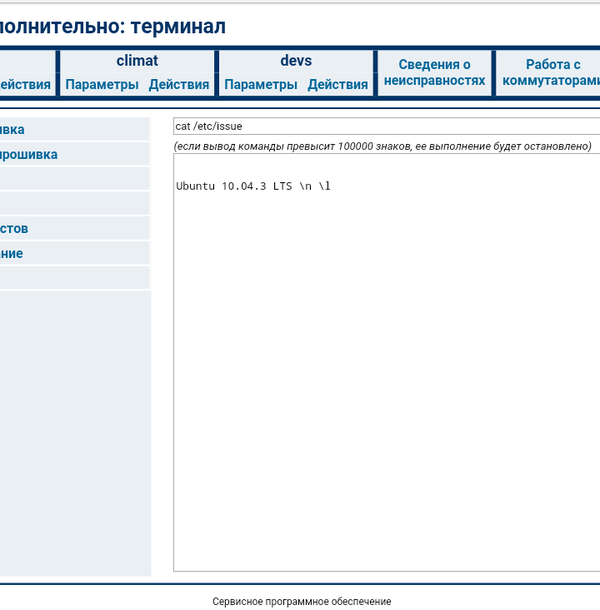Screen dimensions: 600x610
Task: Click the command input containing cat /etc/issue
Action: tap(385, 127)
